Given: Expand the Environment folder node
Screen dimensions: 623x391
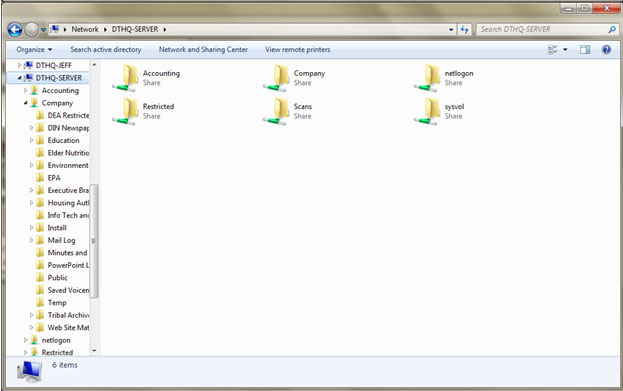Looking at the screenshot, I should pos(31,165).
